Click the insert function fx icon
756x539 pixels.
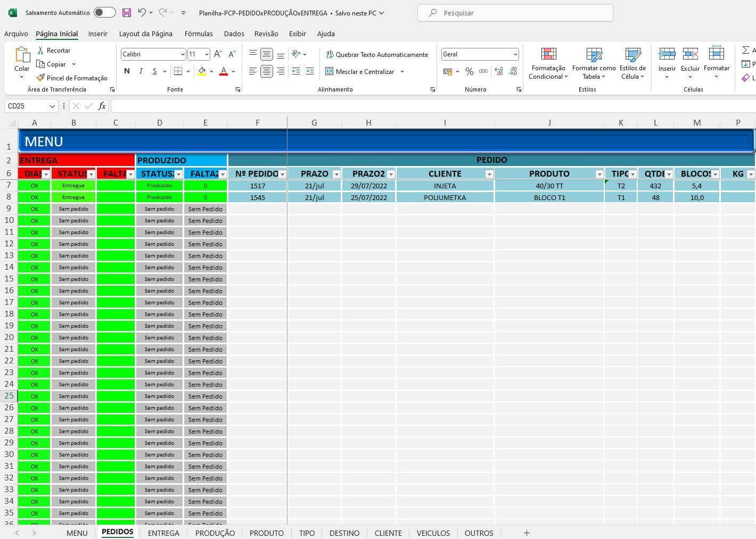(x=102, y=106)
